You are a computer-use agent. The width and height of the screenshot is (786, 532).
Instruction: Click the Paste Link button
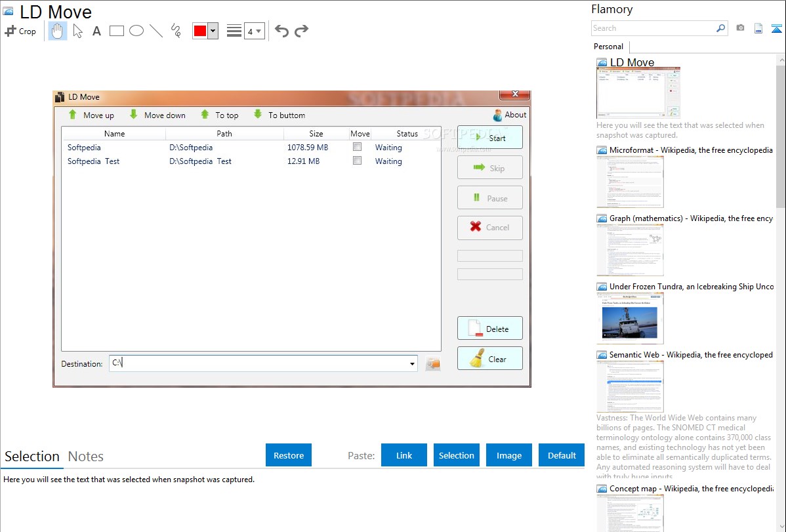coord(404,455)
